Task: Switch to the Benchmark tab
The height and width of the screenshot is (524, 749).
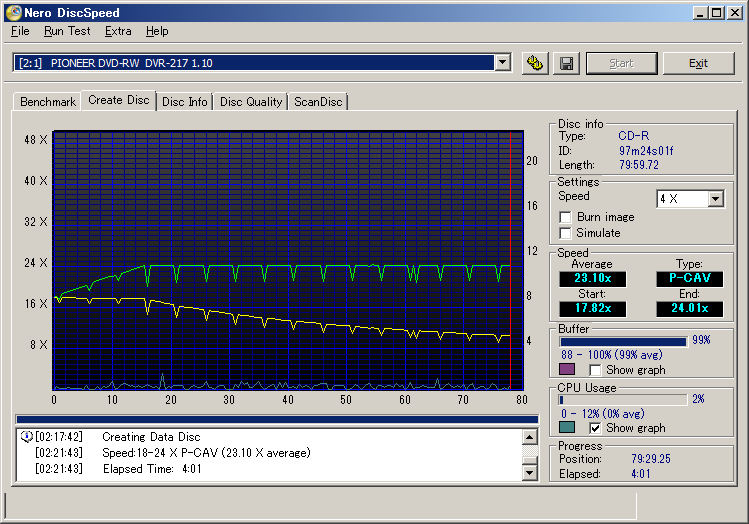Action: pos(47,102)
